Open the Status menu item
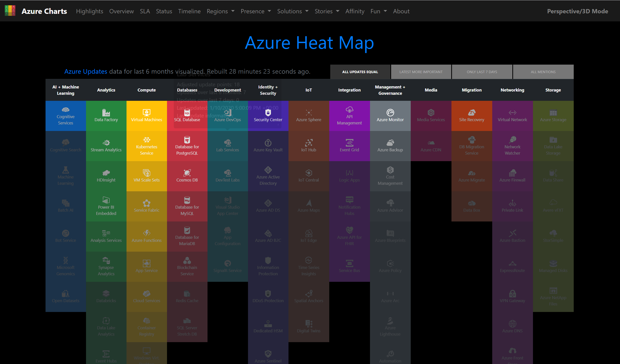Viewport: 620px width, 364px height. (164, 11)
